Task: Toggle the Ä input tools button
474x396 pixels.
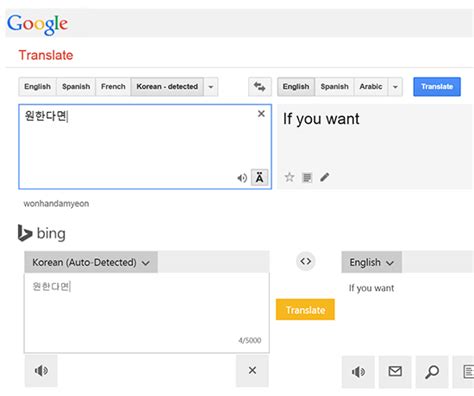Action: click(x=259, y=178)
